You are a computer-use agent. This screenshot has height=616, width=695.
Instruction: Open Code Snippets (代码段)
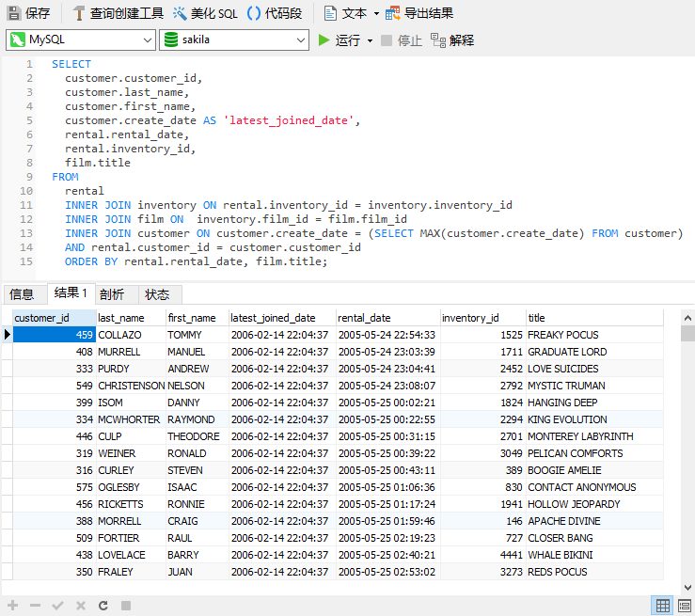(275, 13)
